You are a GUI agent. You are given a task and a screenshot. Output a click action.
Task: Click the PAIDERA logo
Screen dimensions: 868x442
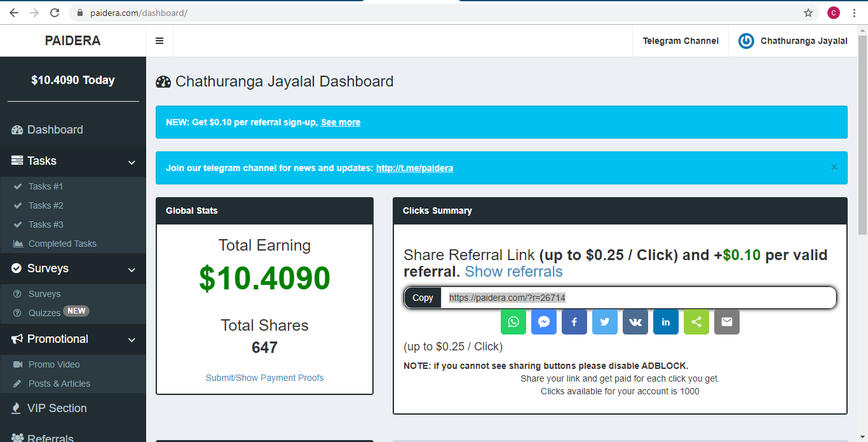[73, 41]
